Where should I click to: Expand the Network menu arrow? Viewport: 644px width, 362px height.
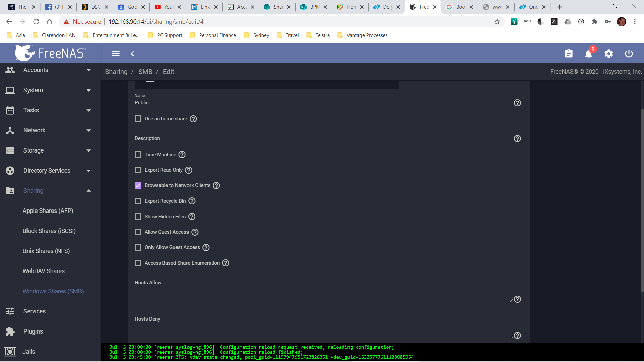89,130
